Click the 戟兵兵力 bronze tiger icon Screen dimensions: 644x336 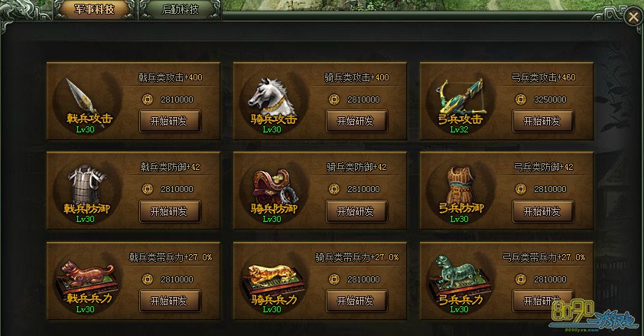[86, 283]
